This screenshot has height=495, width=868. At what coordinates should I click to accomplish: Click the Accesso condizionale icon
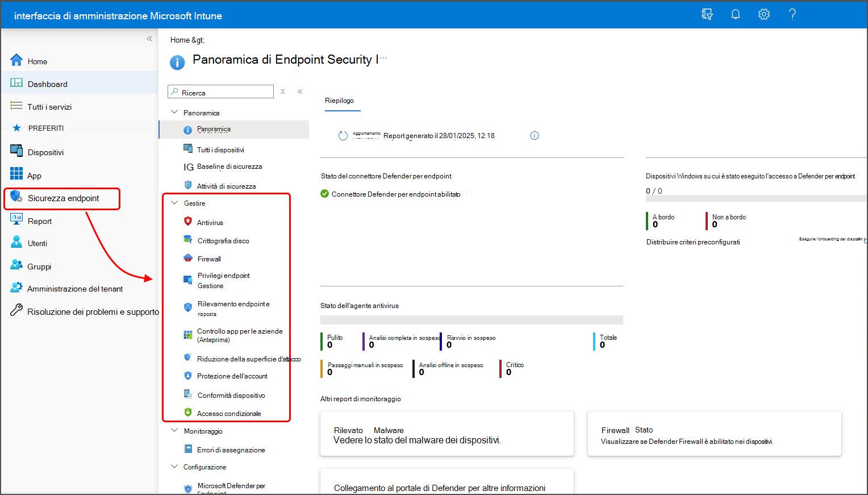(x=188, y=412)
